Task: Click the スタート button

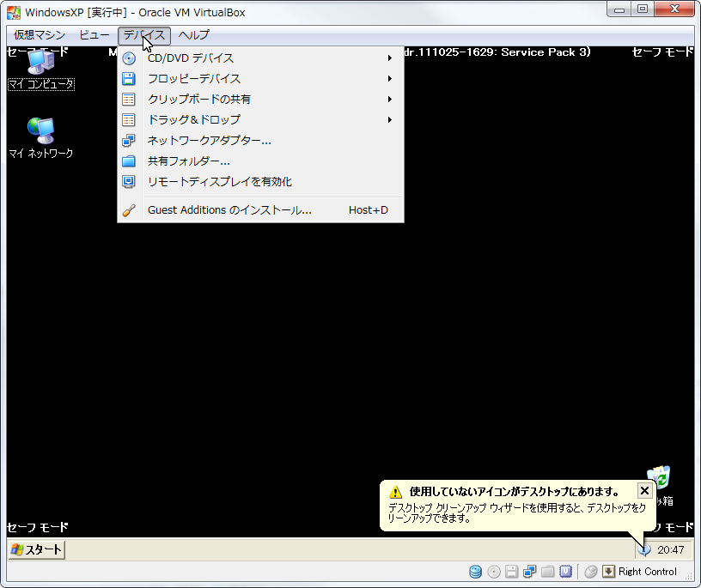Action: [37, 549]
